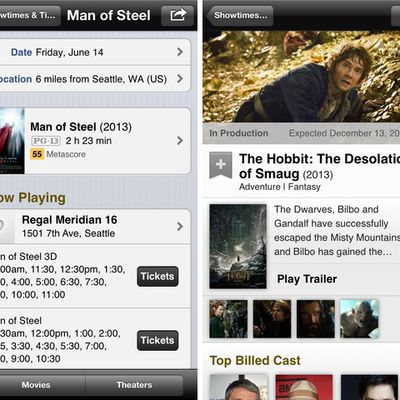The width and height of the screenshot is (400, 400).
Task: Tap the yellow 55 Metascore badge
Action: (x=37, y=154)
